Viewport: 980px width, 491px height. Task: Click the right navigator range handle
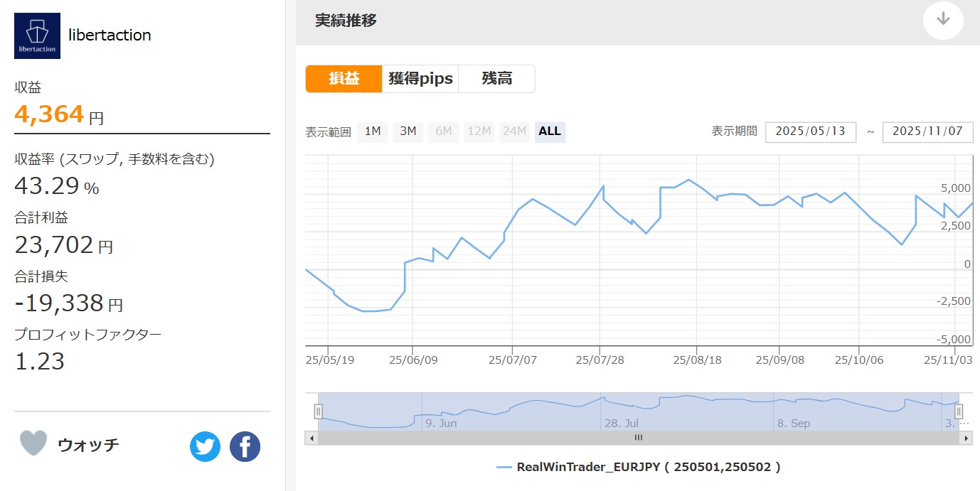coord(959,411)
